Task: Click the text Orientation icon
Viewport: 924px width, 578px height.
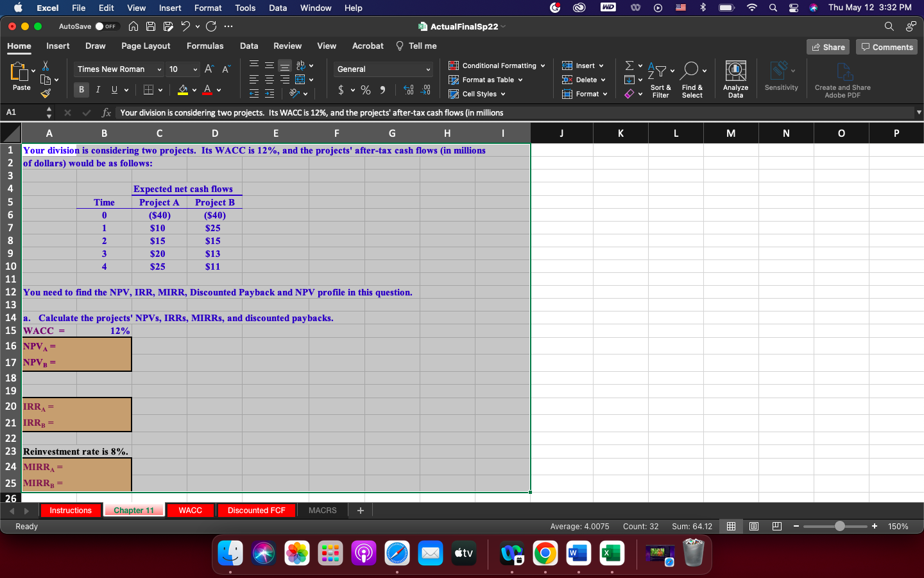Action: coord(295,94)
